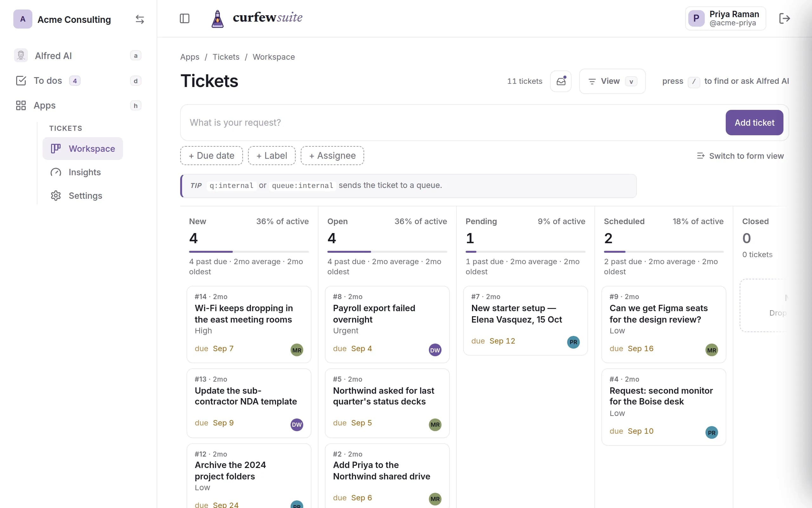Click the DW avatar on ticket #8
Screen dimensions: 812x508
click(x=435, y=350)
